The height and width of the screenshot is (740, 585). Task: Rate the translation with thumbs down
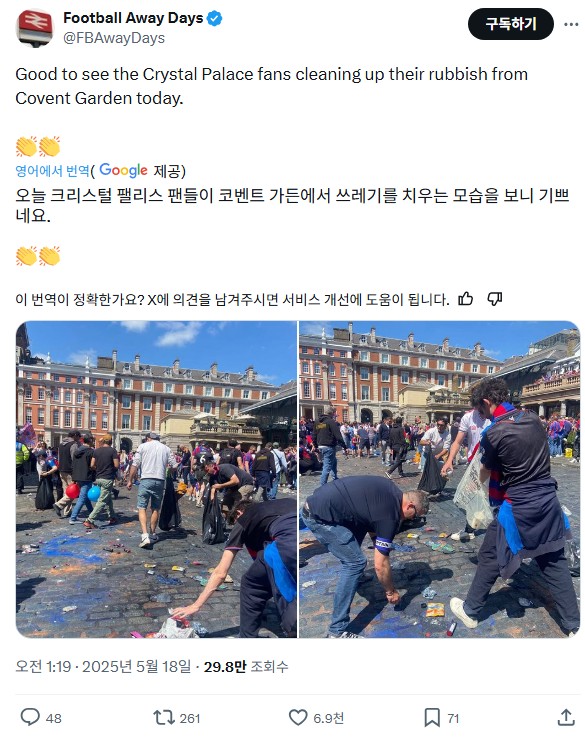point(494,299)
